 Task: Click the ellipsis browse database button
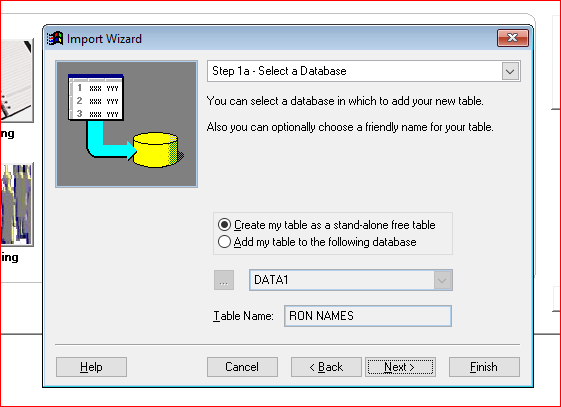(x=224, y=280)
